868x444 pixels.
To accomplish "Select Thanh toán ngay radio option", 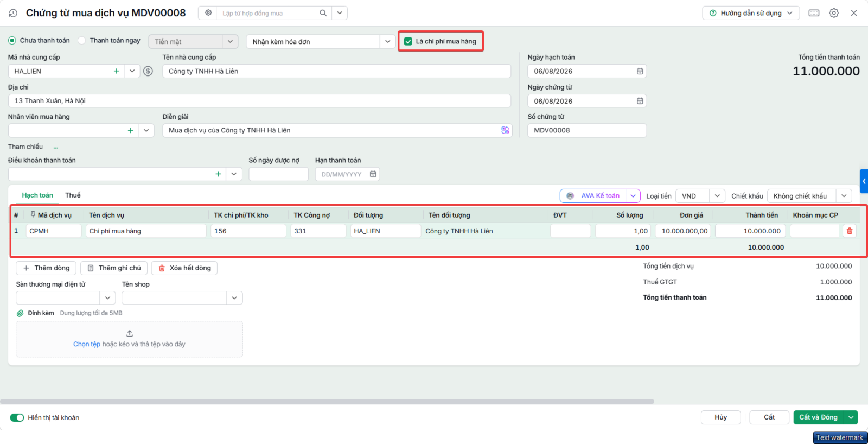I will [82, 40].
